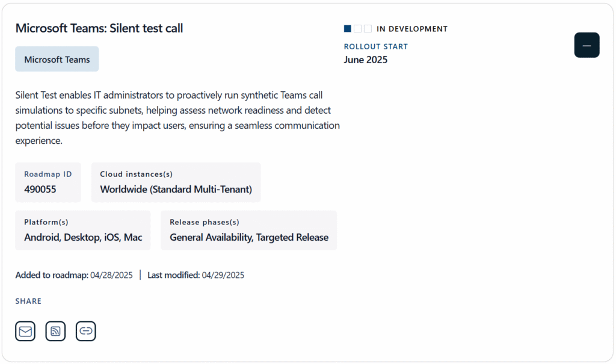Image resolution: width=616 pixels, height=364 pixels.
Task: Click the Roadmap ID 490055 box
Action: click(x=48, y=182)
